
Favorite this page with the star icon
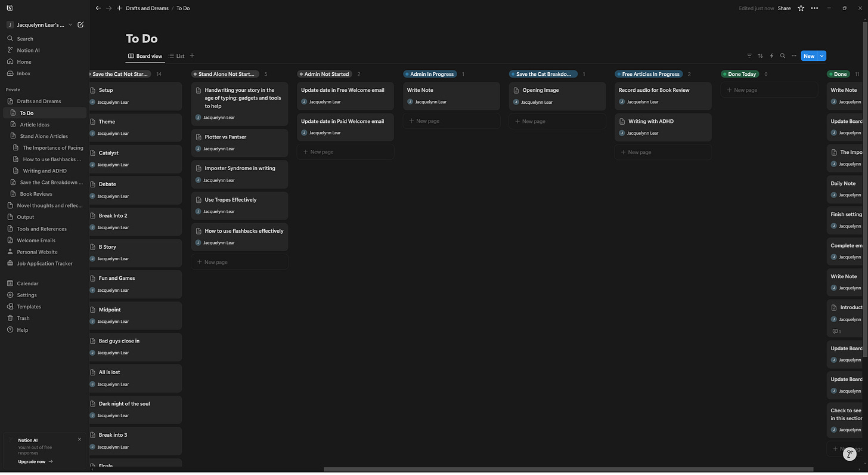(x=801, y=8)
